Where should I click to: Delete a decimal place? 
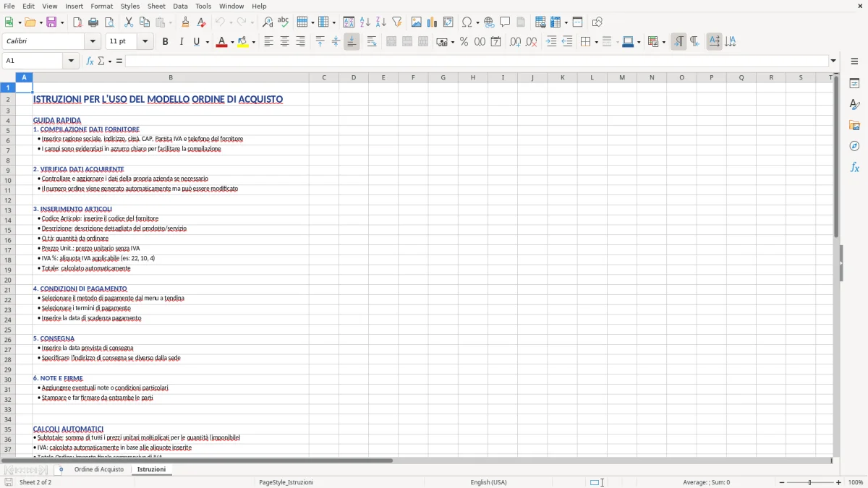(531, 42)
